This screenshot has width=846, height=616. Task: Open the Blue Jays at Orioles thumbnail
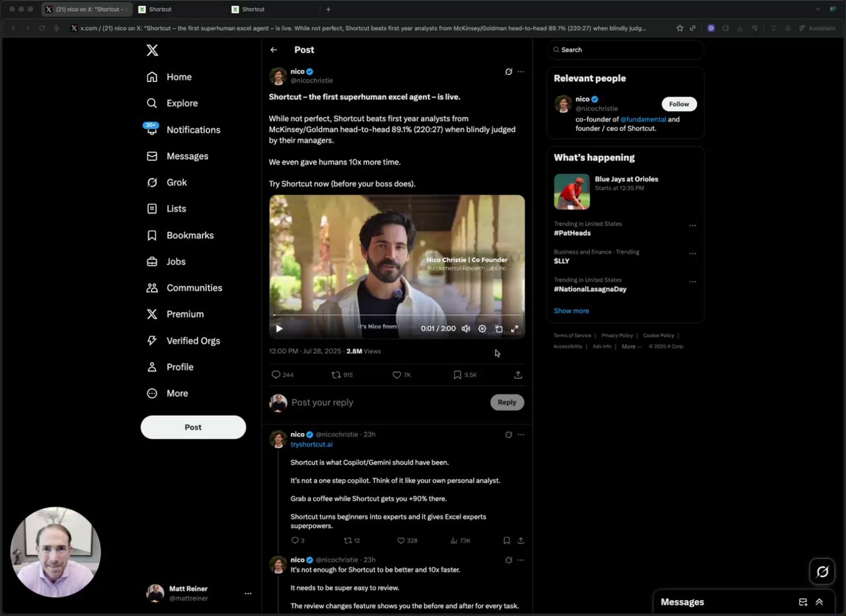(x=572, y=192)
